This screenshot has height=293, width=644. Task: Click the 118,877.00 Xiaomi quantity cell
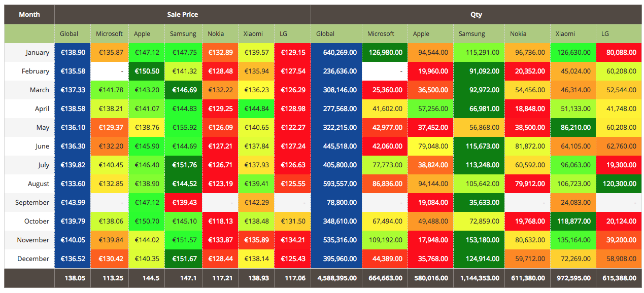point(573,222)
